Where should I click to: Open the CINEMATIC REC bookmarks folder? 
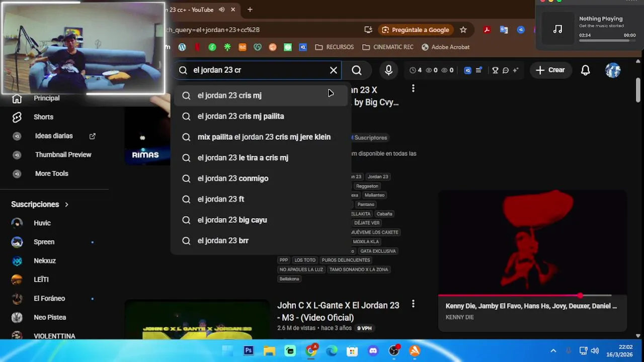click(388, 47)
